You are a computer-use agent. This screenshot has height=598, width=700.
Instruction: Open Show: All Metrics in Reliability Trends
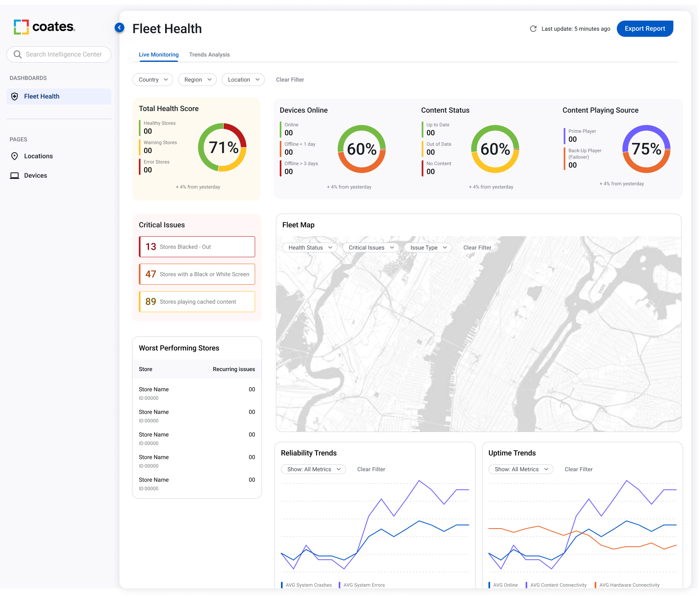click(x=313, y=469)
